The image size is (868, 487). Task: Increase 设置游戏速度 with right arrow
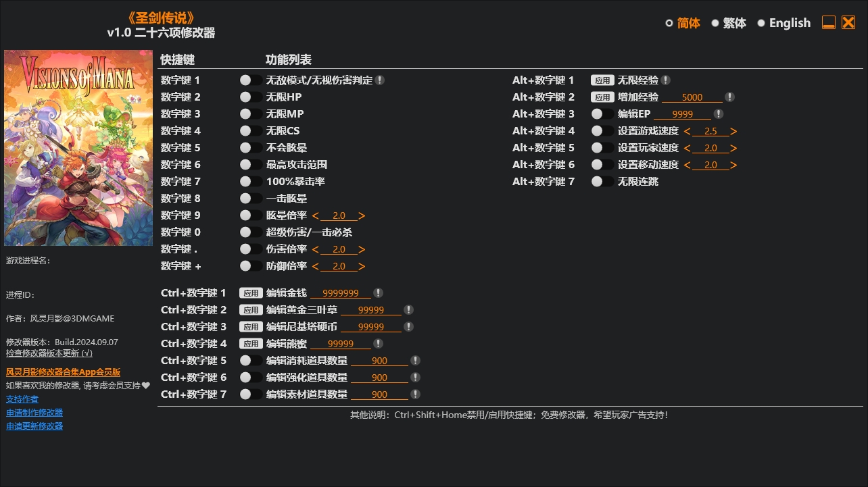click(733, 132)
